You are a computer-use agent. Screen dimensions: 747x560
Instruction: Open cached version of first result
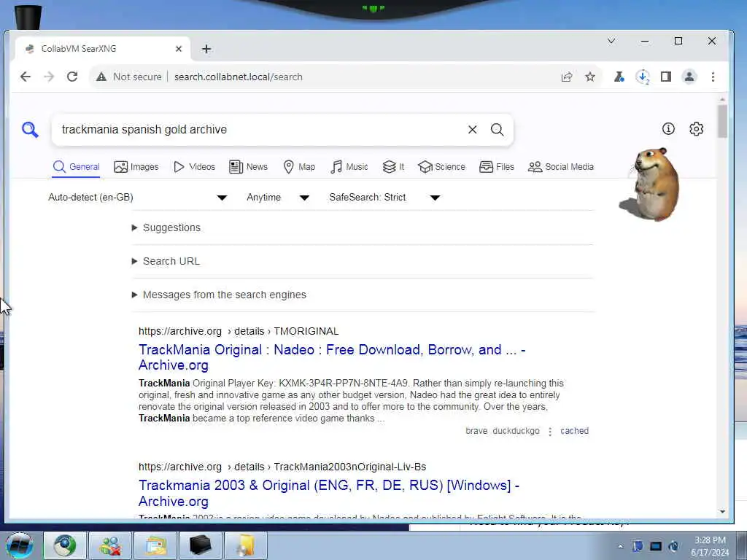(x=575, y=430)
